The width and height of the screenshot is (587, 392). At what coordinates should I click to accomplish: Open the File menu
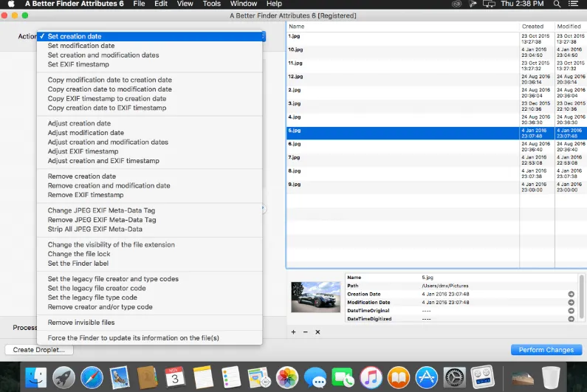[139, 4]
